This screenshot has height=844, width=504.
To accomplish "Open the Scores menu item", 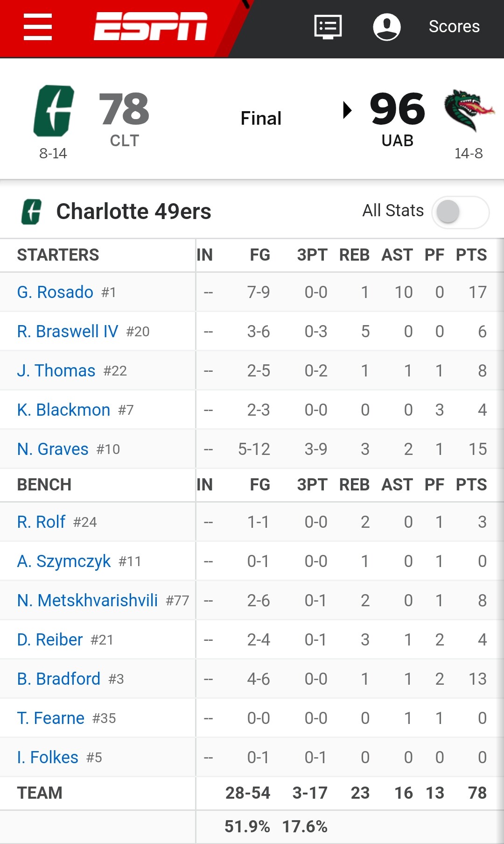I will (x=454, y=27).
